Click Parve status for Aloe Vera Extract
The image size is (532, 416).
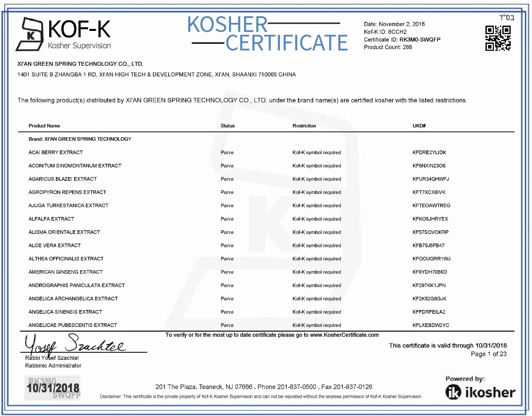[x=227, y=245]
